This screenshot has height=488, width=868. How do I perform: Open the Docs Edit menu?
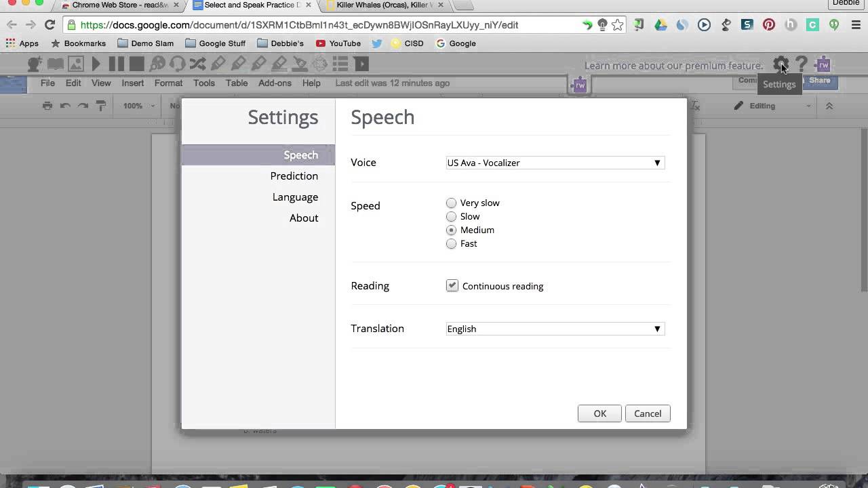(x=73, y=83)
